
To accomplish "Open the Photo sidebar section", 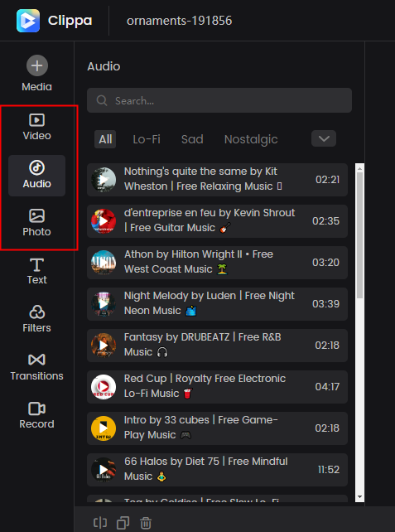I will coord(37,224).
